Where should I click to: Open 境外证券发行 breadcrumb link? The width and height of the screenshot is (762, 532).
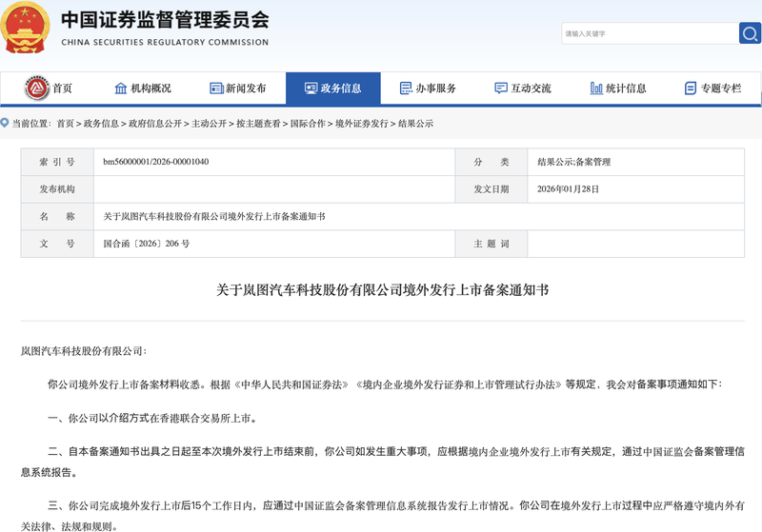click(361, 124)
